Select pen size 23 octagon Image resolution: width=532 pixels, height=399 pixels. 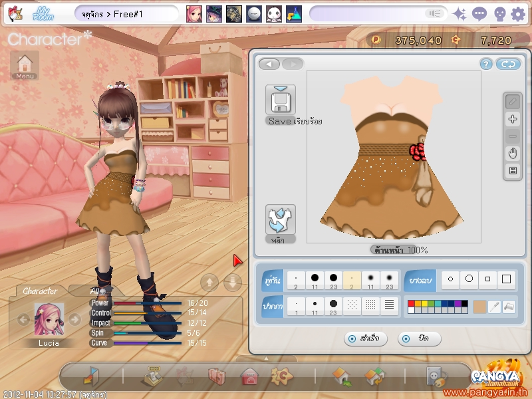(334, 307)
